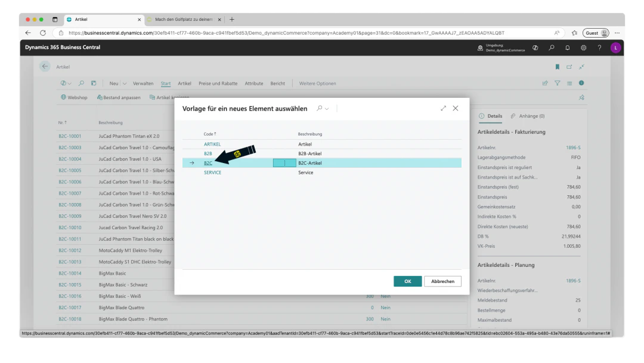Screen dimensions: 644x363
Task: Open Artikel page in new window
Action: tap(569, 67)
